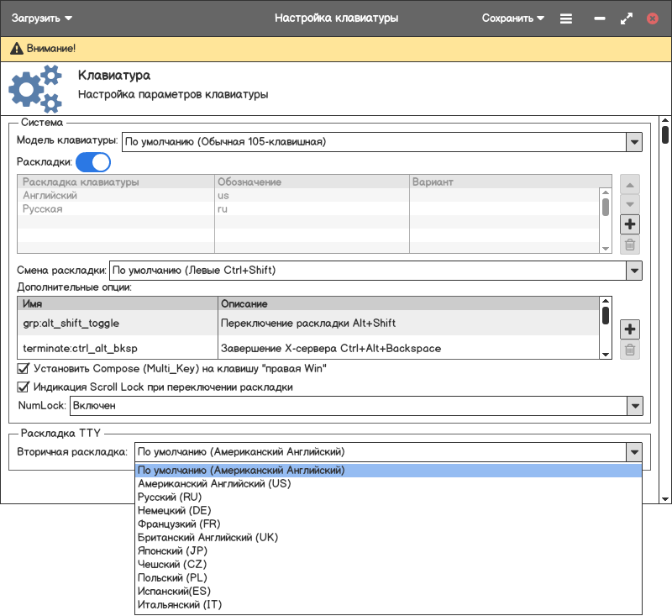Screen dimensions: 672x616
Task: Click the trash icon beside layouts table
Action: tap(630, 245)
